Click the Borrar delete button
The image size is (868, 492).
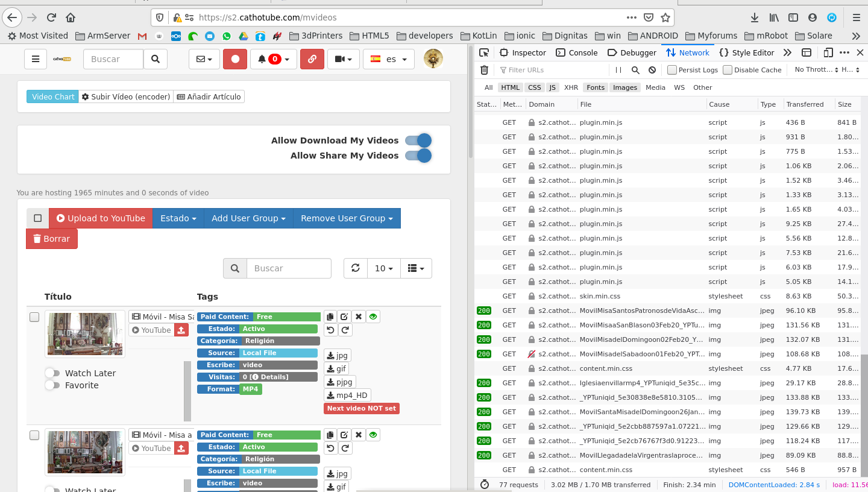[51, 238]
